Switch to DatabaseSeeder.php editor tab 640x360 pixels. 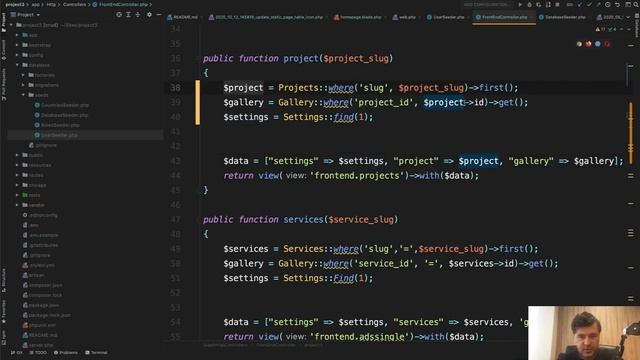click(562, 17)
